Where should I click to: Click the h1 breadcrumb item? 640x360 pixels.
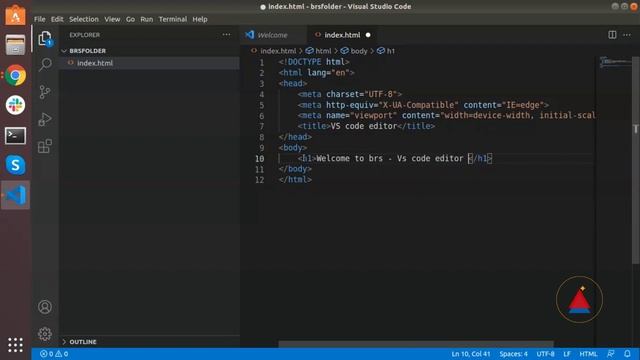[386, 51]
